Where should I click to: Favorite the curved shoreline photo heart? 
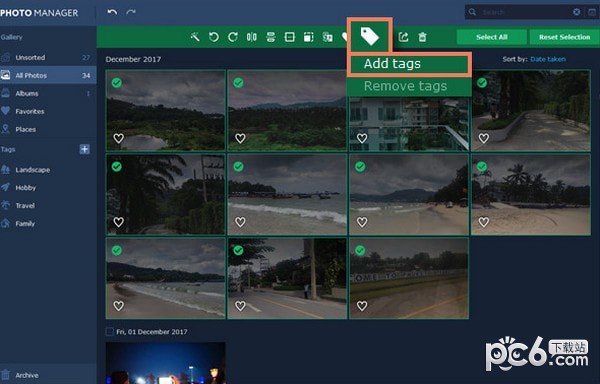point(119,306)
